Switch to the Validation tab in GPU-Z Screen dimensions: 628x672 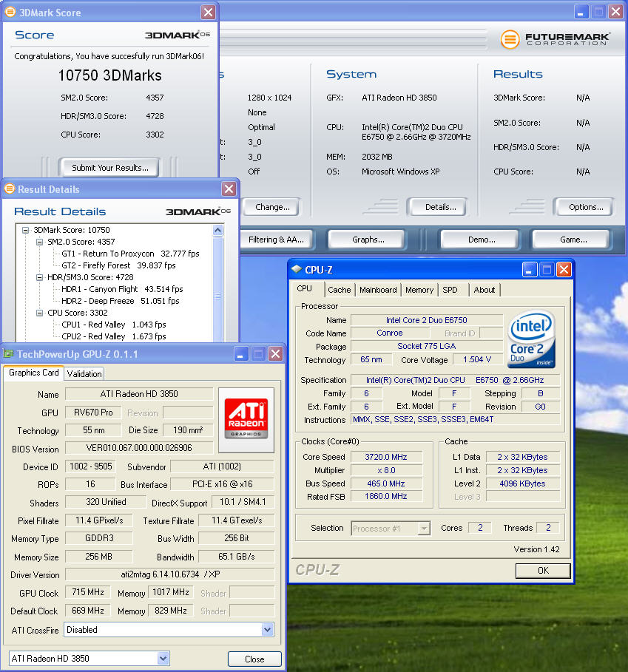point(84,374)
